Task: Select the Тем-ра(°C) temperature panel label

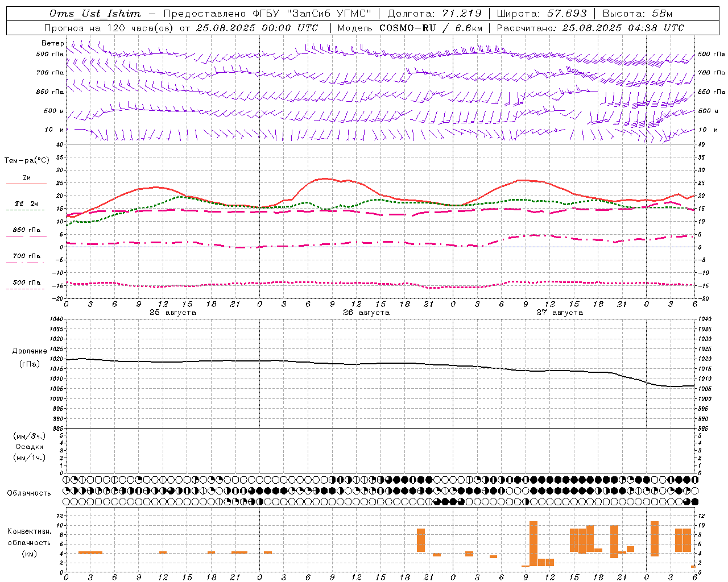Action: tap(27, 161)
